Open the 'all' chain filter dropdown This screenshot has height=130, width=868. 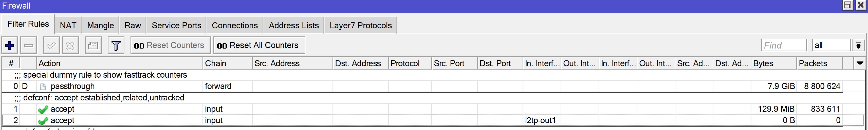pyautogui.click(x=858, y=45)
